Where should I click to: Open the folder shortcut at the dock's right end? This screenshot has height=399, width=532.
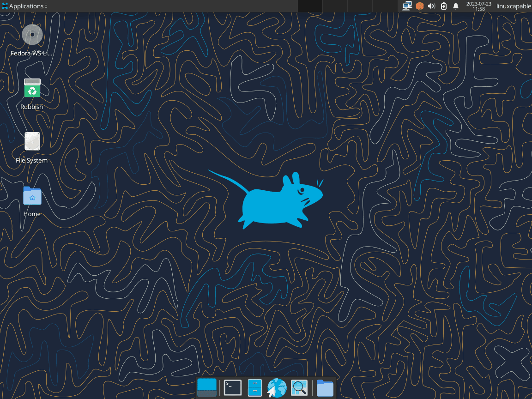click(325, 387)
